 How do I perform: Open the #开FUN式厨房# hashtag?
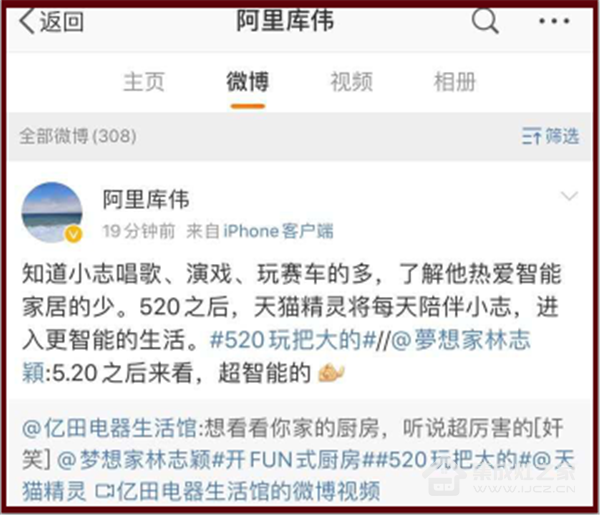pyautogui.click(x=287, y=460)
